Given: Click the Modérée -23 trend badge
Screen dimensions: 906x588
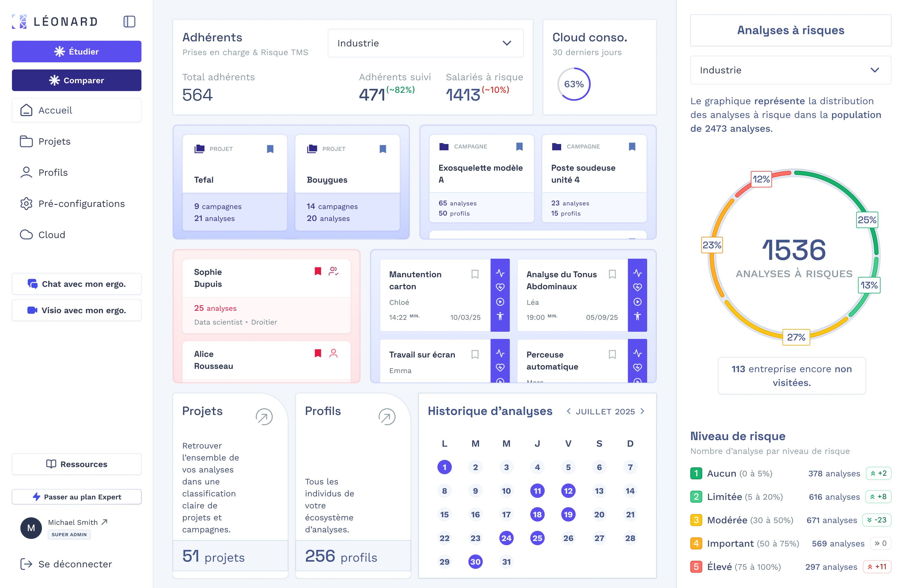Looking at the screenshot, I should pyautogui.click(x=877, y=520).
